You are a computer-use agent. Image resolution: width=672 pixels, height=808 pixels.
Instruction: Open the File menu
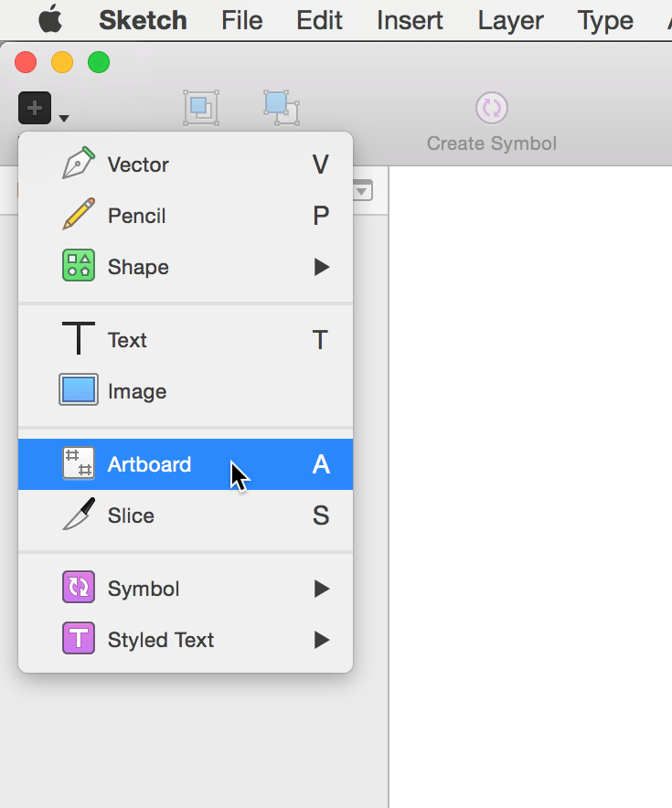[x=242, y=20]
